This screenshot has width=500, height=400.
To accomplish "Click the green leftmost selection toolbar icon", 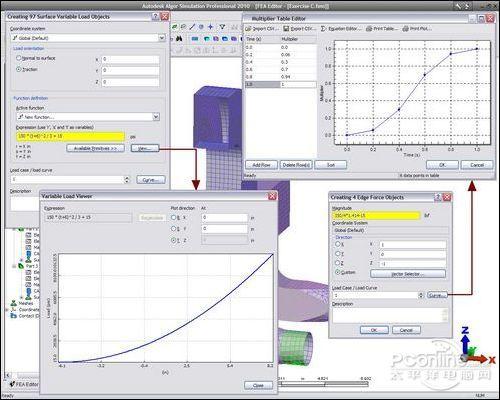I will point(175,27).
